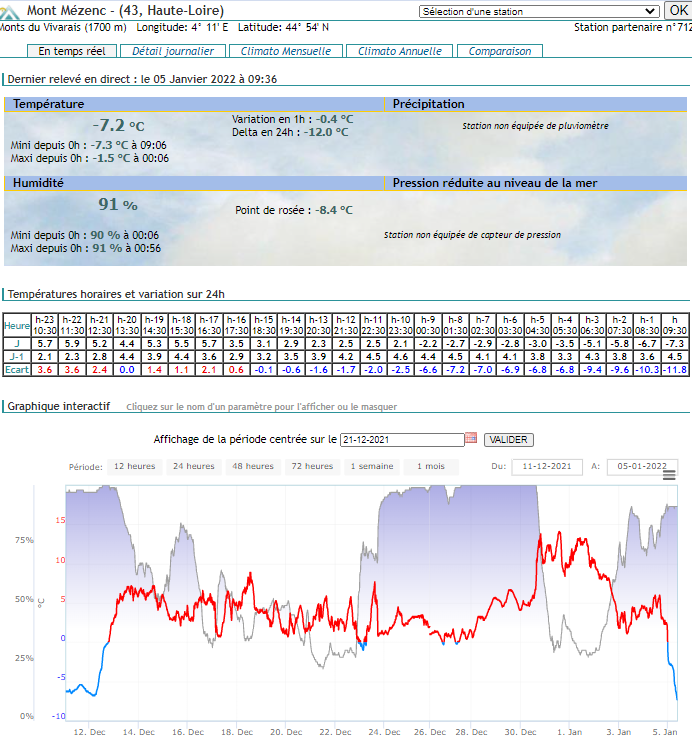Open the Détail journalier tab
Image resolution: width=692 pixels, height=741 pixels.
click(173, 51)
